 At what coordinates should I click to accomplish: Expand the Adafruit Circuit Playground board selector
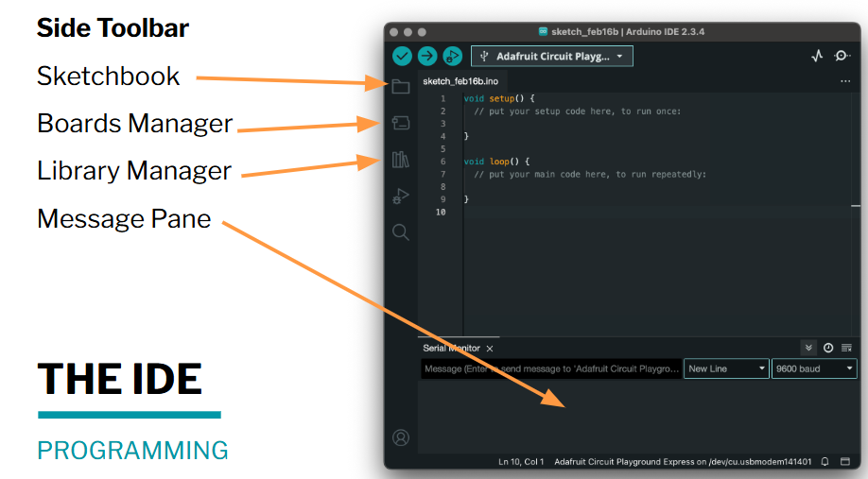click(x=552, y=57)
